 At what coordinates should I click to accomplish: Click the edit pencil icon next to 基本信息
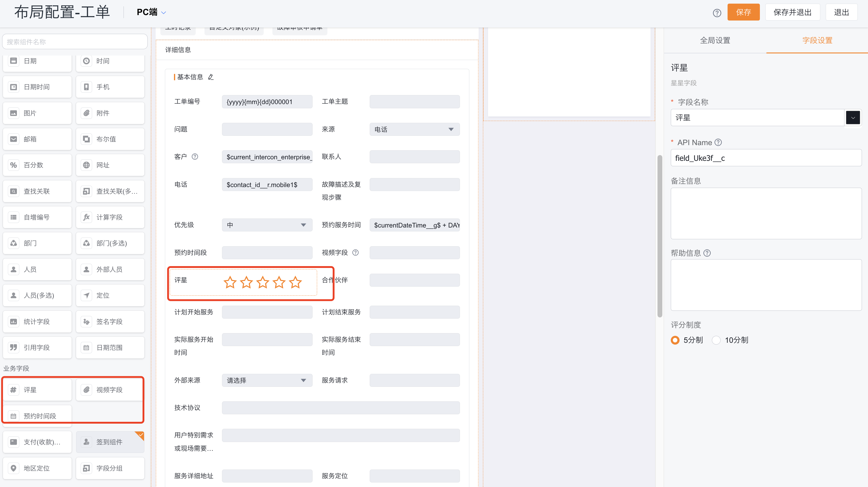point(211,77)
